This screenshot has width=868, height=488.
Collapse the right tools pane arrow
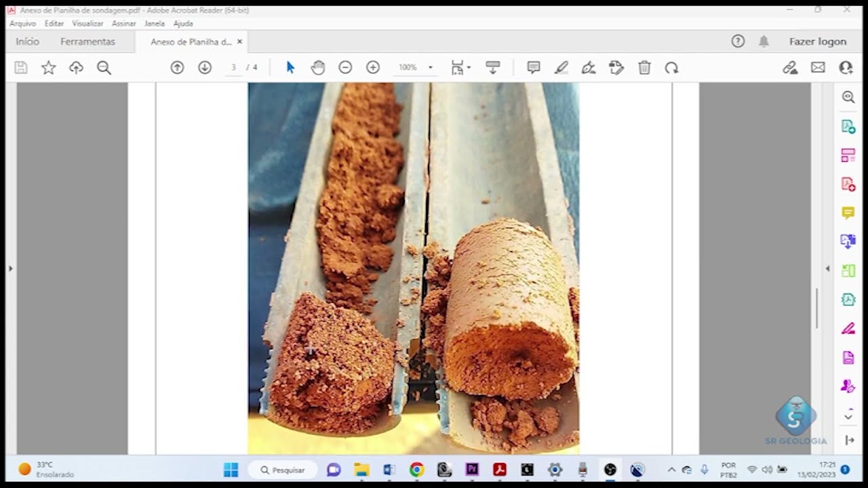tap(827, 268)
